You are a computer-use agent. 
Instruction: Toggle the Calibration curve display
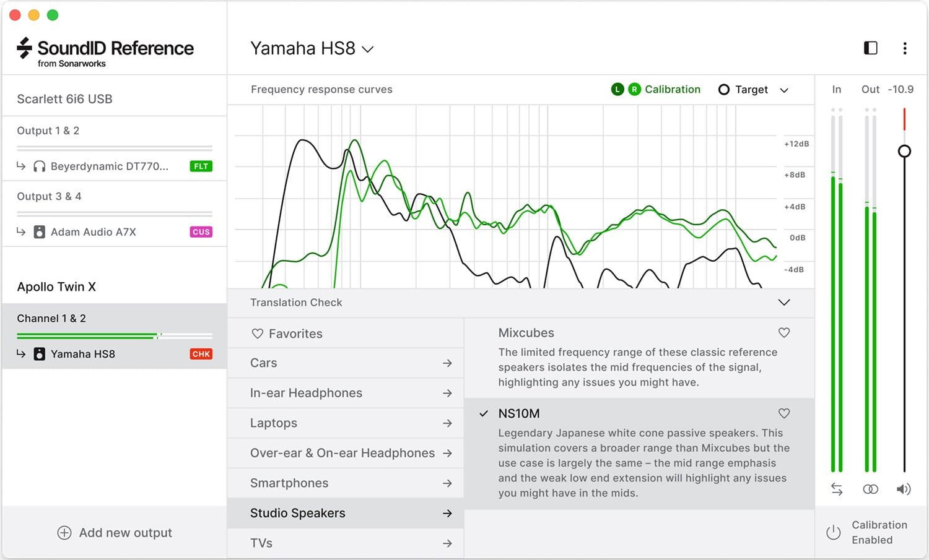click(x=673, y=89)
